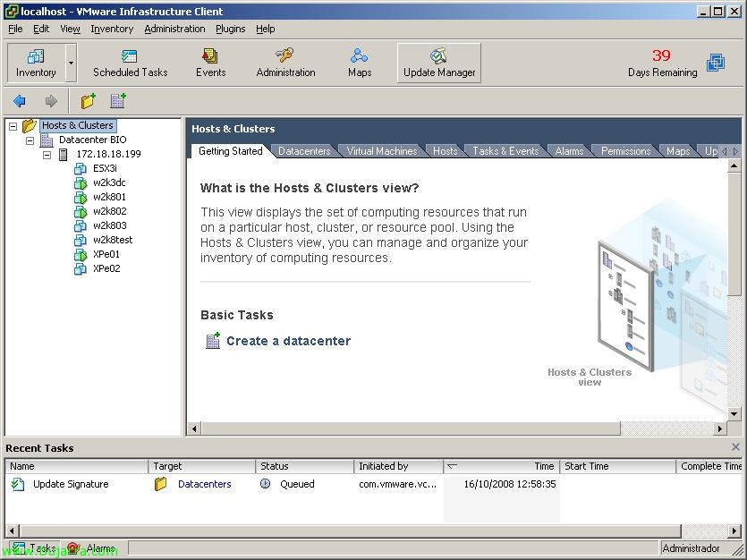
Task: Select the w2k8test tree label
Action: coord(113,240)
